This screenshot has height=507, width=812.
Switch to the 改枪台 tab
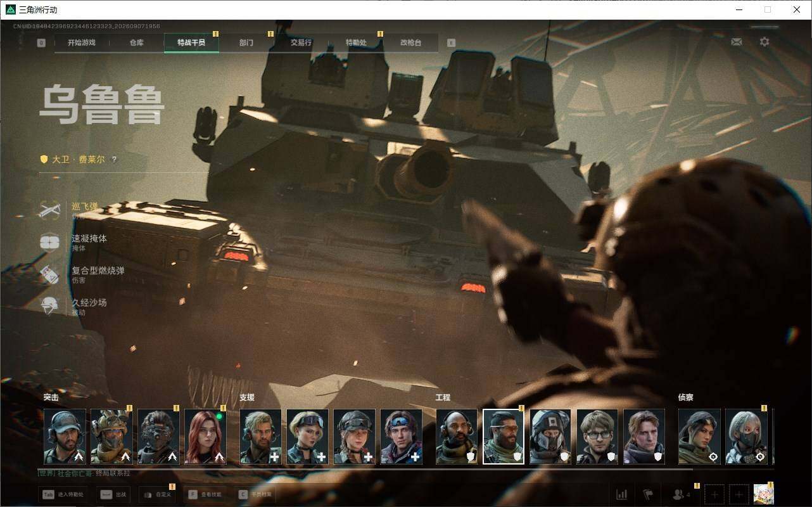[410, 43]
